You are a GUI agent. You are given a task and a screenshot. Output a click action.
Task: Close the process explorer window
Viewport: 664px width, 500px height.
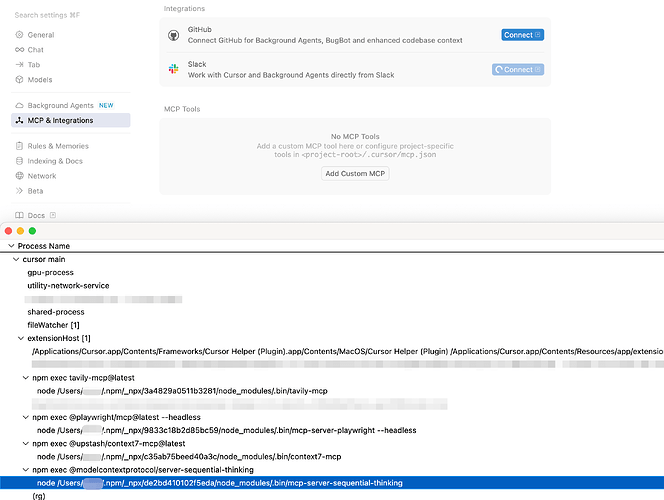8,231
